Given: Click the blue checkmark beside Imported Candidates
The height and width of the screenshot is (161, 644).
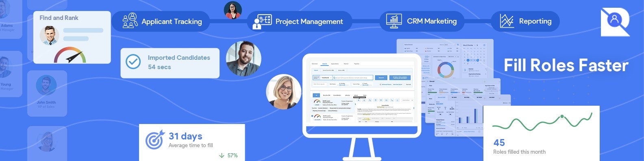Looking at the screenshot, I should tap(133, 62).
